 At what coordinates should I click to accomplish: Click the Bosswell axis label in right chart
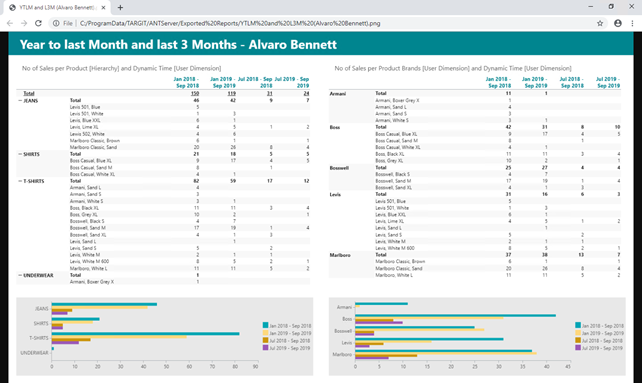pos(343,331)
